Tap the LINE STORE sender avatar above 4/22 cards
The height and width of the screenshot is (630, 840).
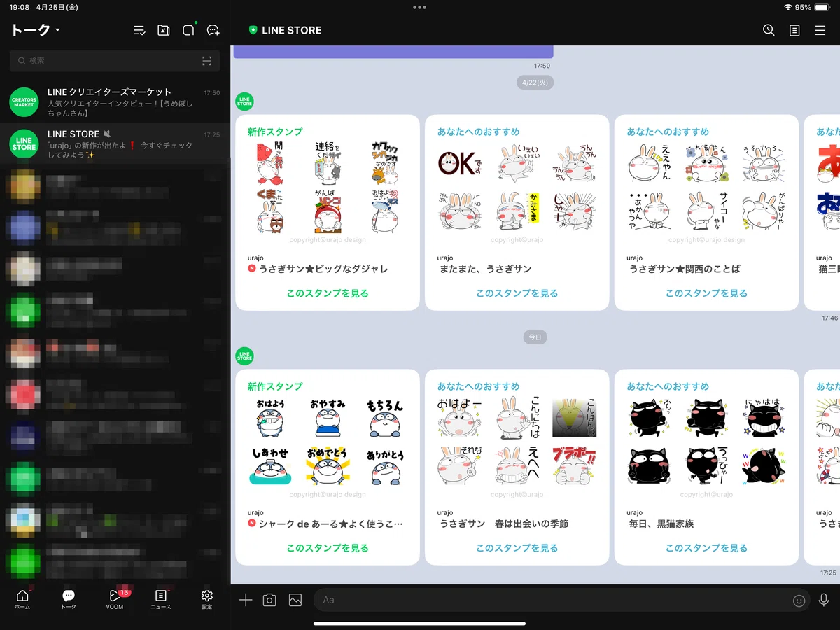(244, 101)
